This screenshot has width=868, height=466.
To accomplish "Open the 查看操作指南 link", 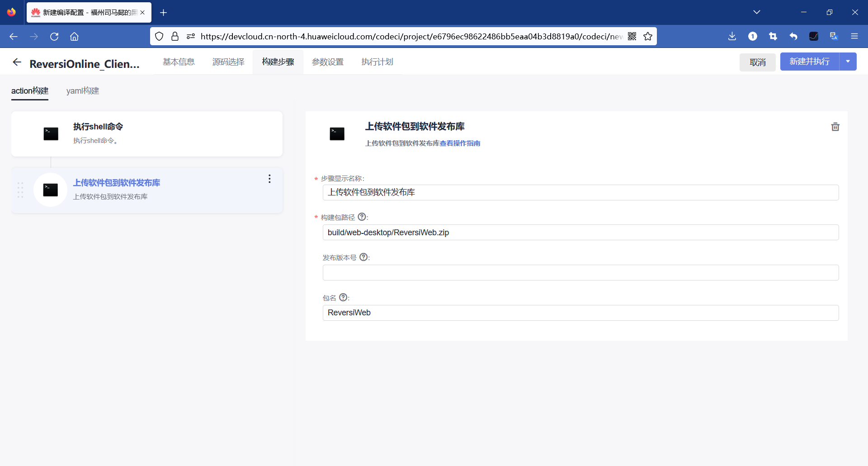I will tap(461, 143).
